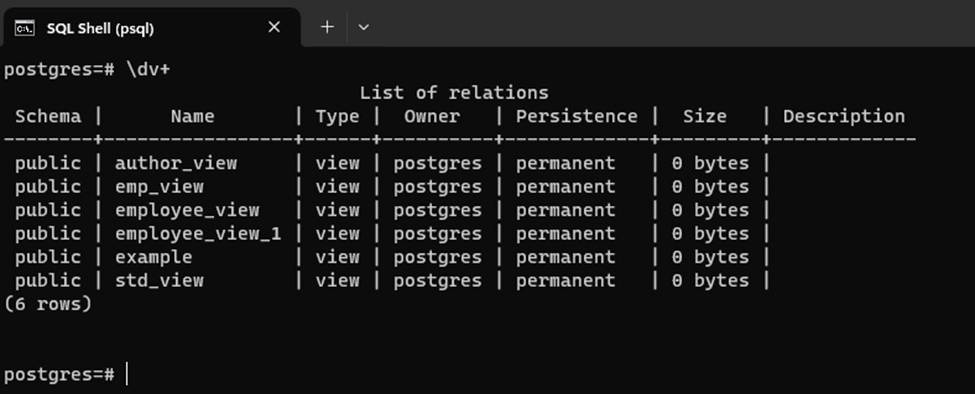Click the author_view name in table
The height and width of the screenshot is (394, 975).
[x=176, y=163]
